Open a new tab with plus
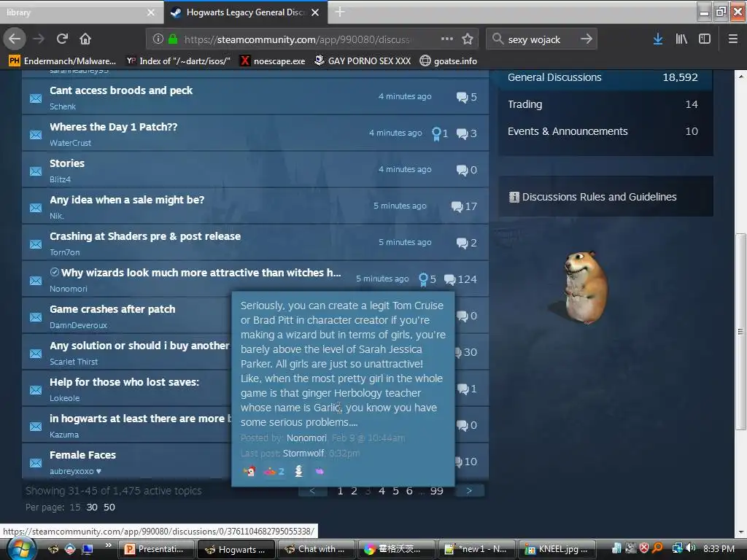 click(x=340, y=12)
